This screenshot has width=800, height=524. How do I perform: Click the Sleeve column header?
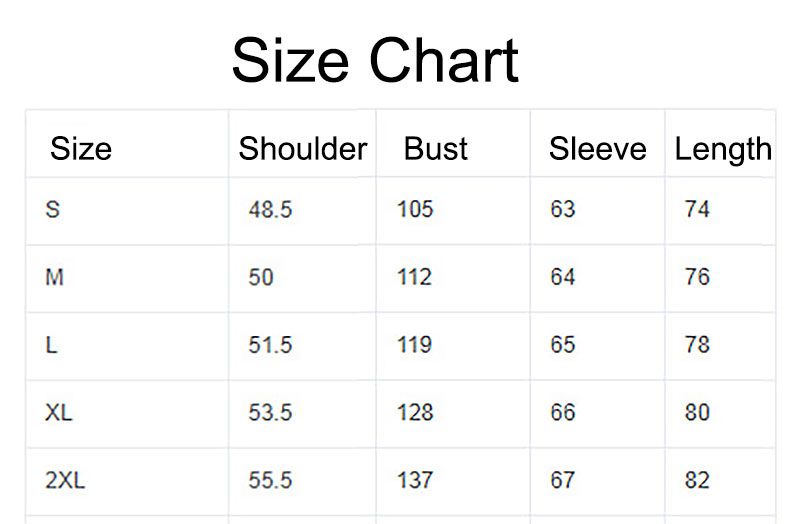point(597,149)
